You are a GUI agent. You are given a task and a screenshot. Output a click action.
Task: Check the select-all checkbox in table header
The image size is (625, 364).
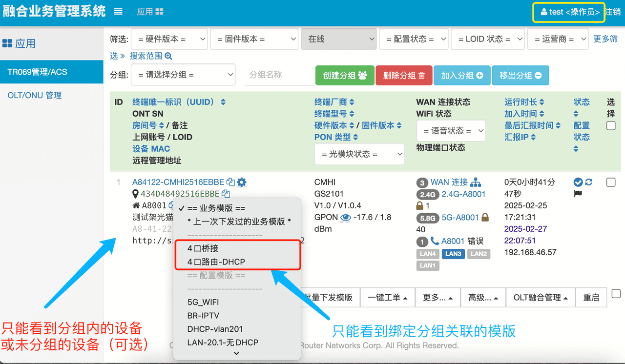point(610,126)
